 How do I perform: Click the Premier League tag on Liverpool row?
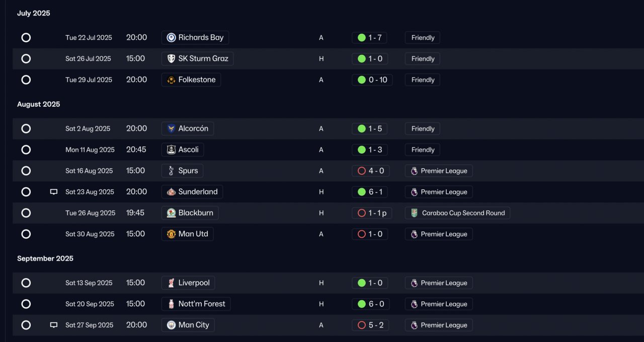(439, 283)
